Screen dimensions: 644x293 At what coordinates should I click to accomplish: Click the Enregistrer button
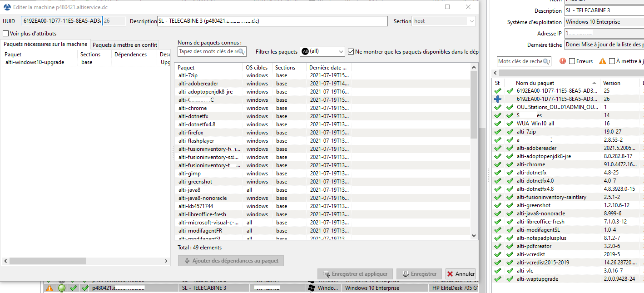point(419,274)
